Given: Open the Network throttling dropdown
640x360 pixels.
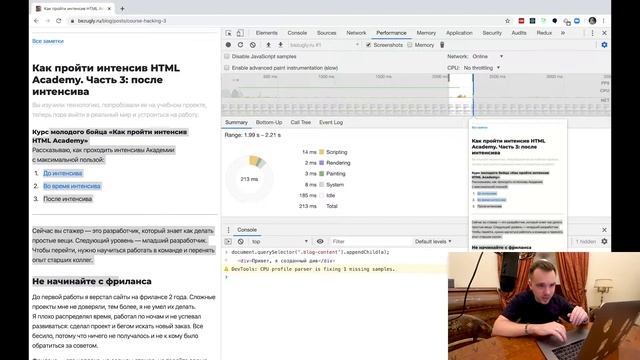Looking at the screenshot, I should pyautogui.click(x=488, y=56).
